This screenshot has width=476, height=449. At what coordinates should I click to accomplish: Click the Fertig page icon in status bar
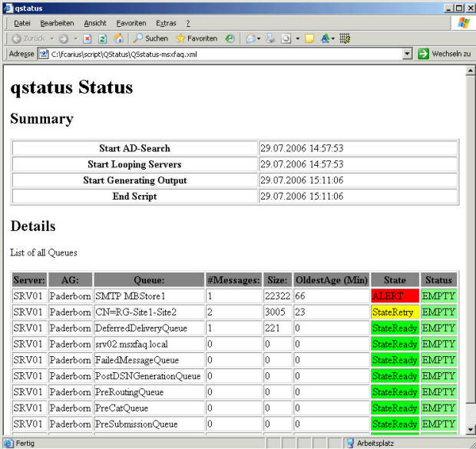(x=8, y=443)
